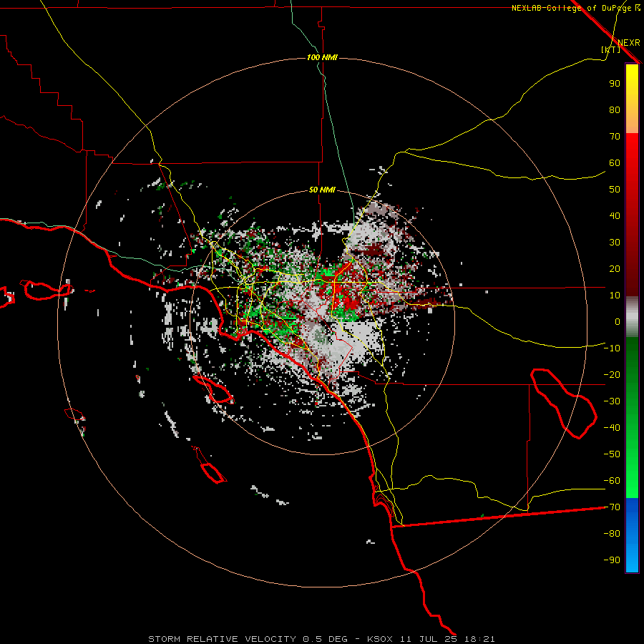This screenshot has width=644, height=644.
Task: Click the 18:21 timestamp in the caption
Action: [x=479, y=639]
